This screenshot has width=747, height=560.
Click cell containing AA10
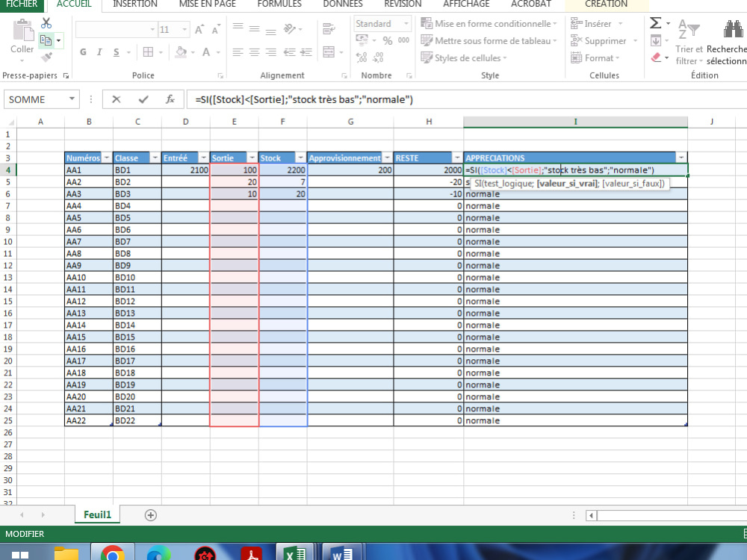(x=89, y=277)
